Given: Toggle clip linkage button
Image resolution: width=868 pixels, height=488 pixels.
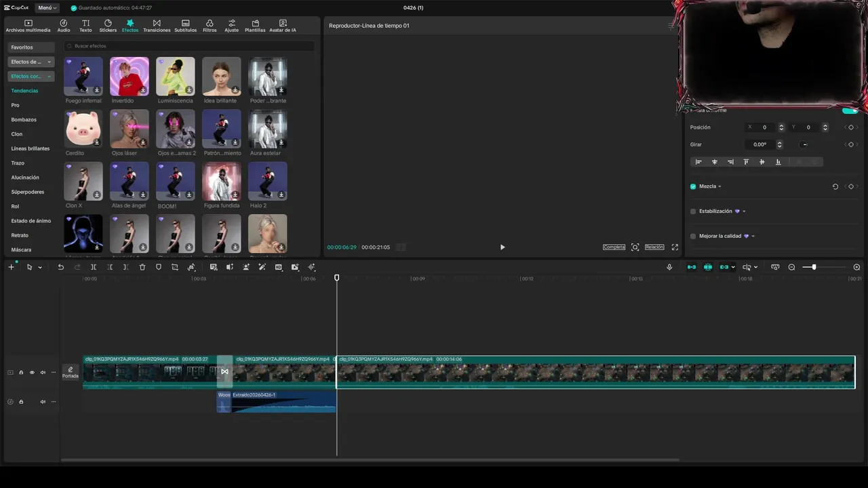Looking at the screenshot, I should pyautogui.click(x=724, y=267).
